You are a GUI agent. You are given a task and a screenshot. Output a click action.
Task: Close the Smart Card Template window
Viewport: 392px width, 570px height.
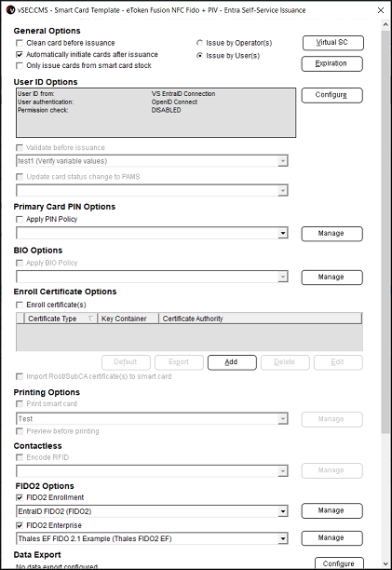[381, 10]
